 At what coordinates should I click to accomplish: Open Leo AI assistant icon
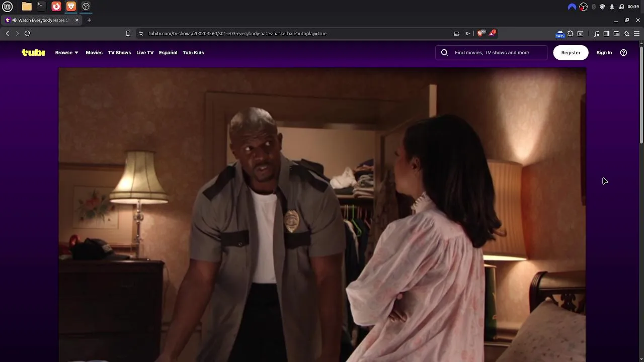(626, 33)
